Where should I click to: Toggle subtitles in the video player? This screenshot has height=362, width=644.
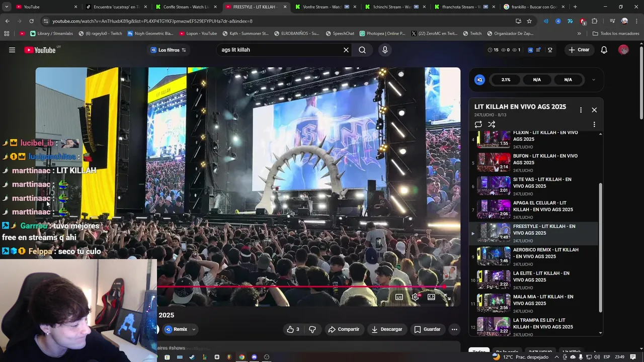tap(399, 297)
